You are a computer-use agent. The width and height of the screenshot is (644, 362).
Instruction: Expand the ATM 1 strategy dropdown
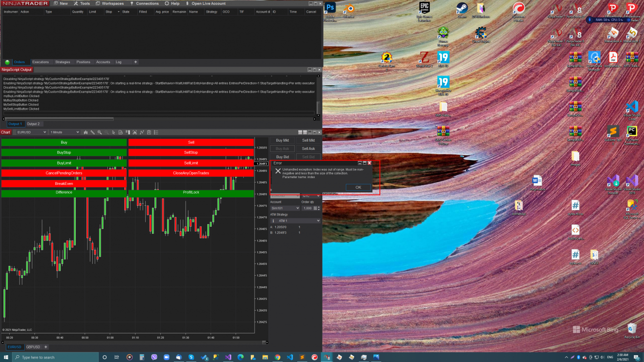(295, 221)
